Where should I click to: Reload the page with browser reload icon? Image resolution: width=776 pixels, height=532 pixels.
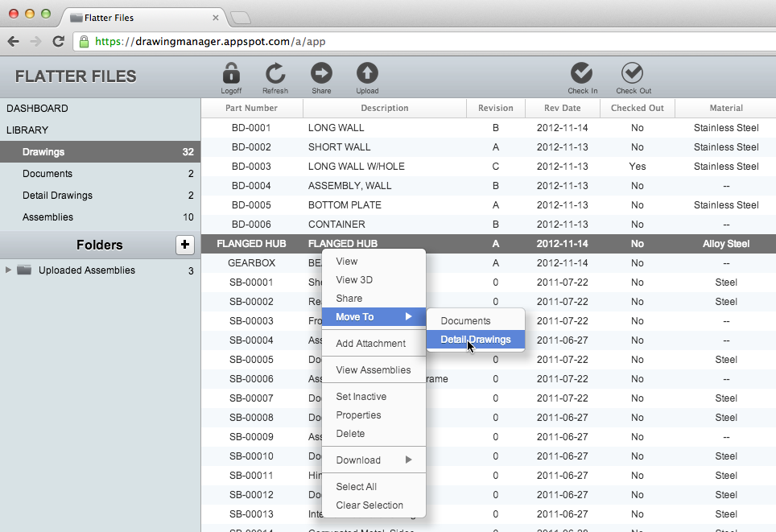[59, 42]
